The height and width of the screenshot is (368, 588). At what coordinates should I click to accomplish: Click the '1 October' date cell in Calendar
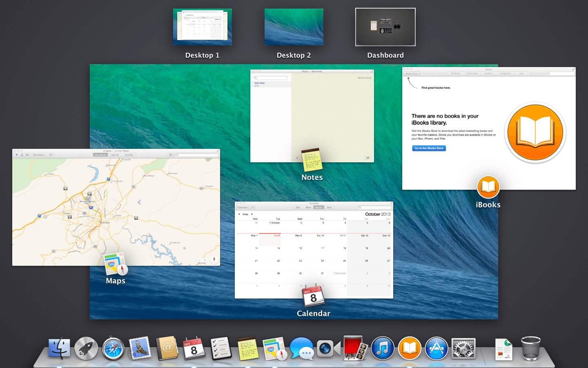coord(270,226)
